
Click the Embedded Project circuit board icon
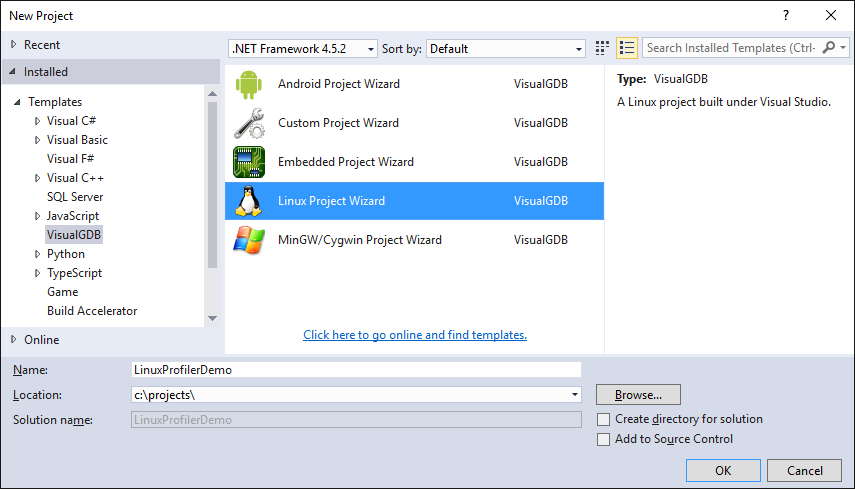pos(249,162)
